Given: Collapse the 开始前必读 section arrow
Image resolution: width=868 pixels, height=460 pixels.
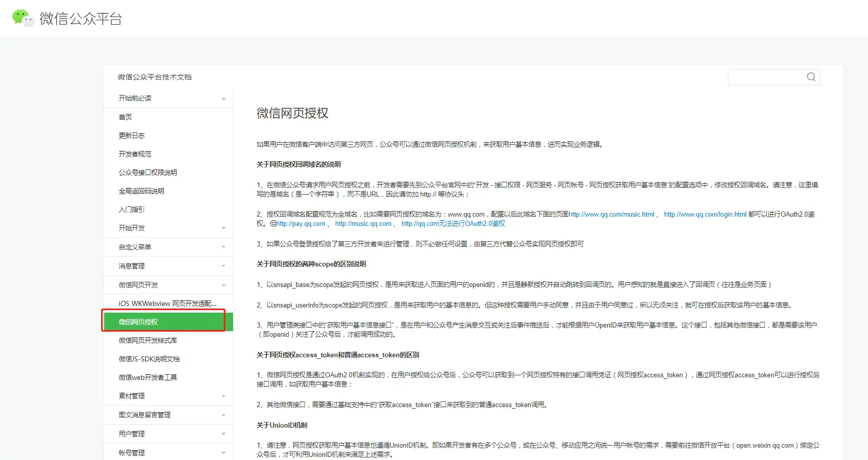Looking at the screenshot, I should click(224, 99).
